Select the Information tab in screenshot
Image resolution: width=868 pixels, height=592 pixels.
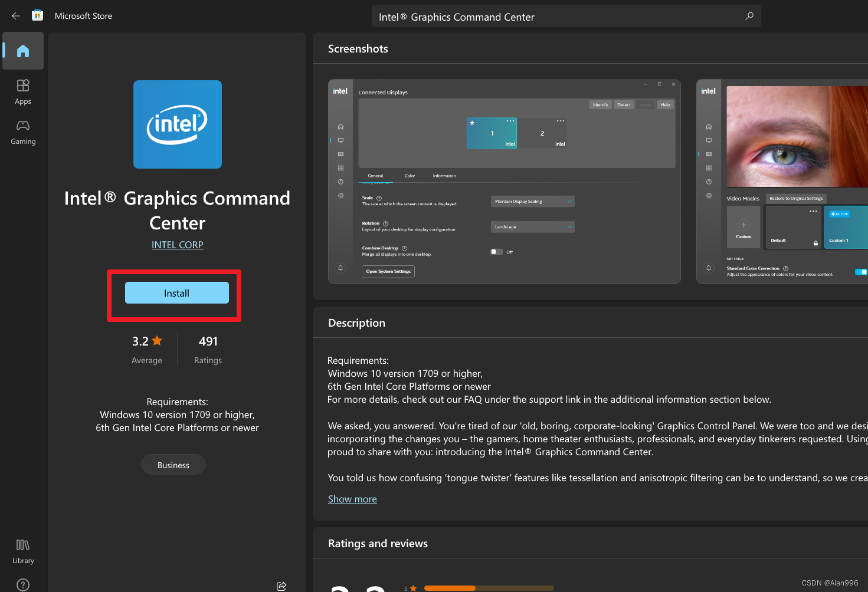(x=444, y=176)
